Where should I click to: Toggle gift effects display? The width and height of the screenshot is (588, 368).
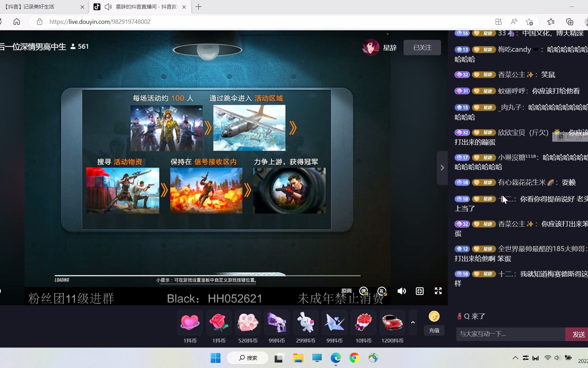(x=382, y=291)
